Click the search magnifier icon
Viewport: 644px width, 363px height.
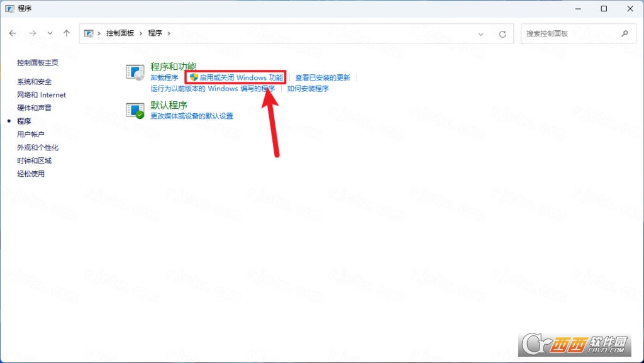[x=625, y=34]
